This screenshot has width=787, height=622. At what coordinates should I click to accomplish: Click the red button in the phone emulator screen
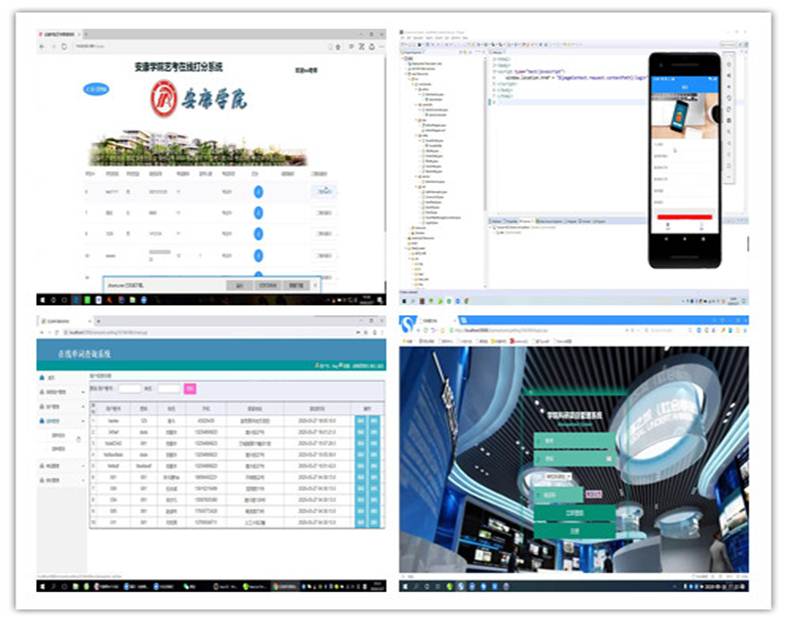(x=683, y=216)
